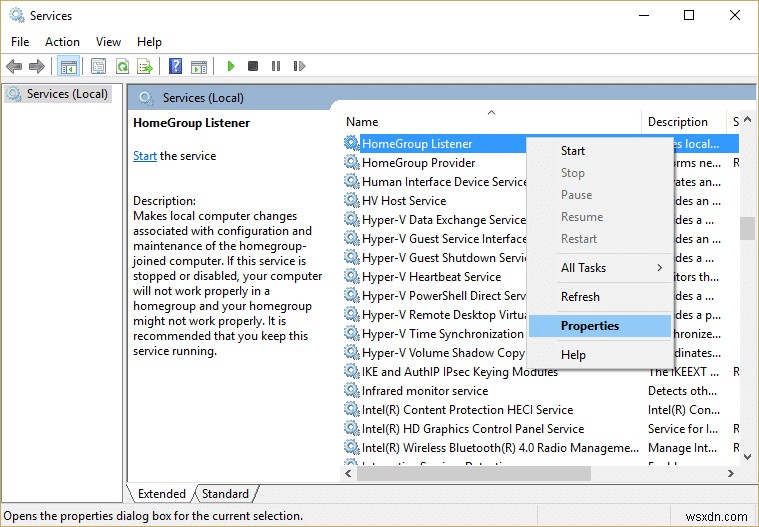Image resolution: width=759 pixels, height=527 pixels.
Task: Click the Export List toolbar icon
Action: pos(145,66)
